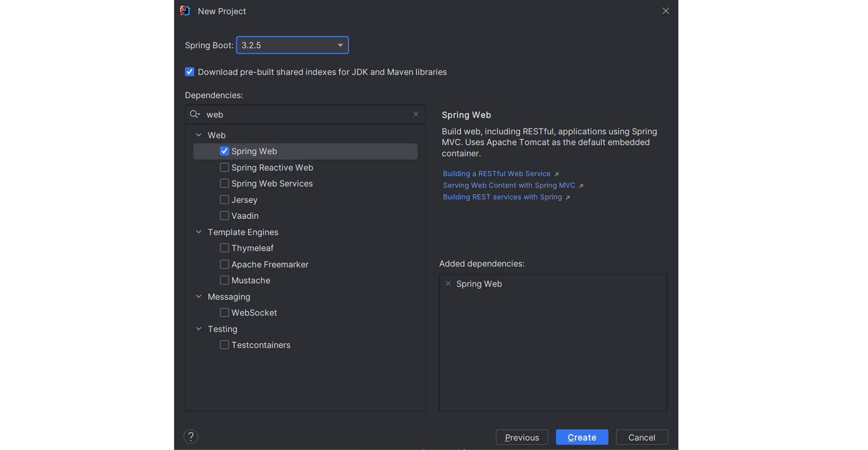
Task: Close the New Project dialog
Action: tap(665, 11)
